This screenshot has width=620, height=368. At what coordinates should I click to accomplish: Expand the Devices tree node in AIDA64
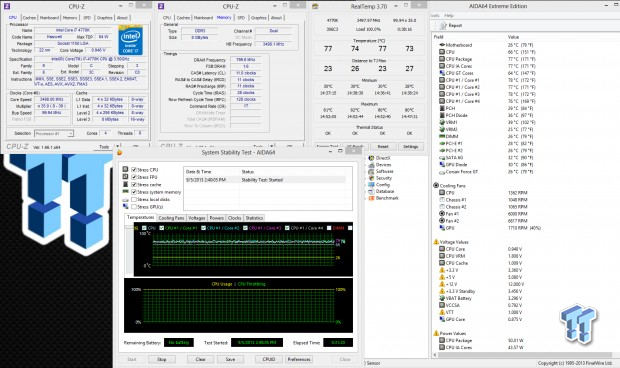coord(365,165)
